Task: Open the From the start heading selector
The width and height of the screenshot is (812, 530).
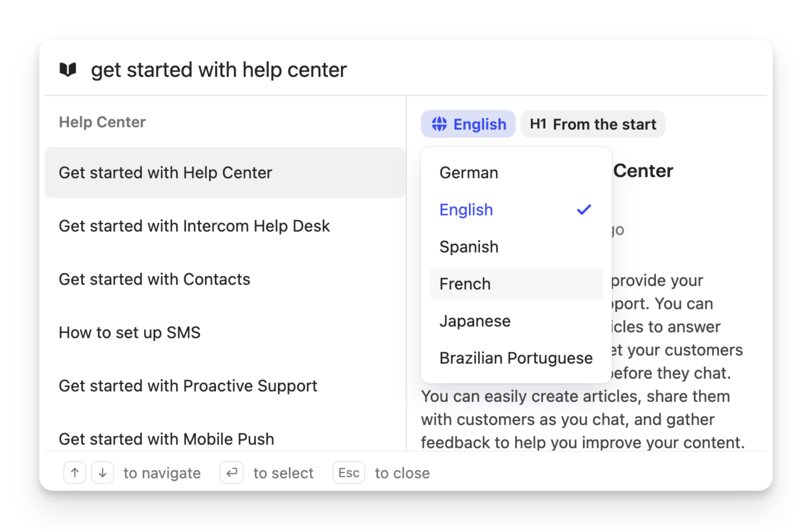Action: (x=593, y=124)
